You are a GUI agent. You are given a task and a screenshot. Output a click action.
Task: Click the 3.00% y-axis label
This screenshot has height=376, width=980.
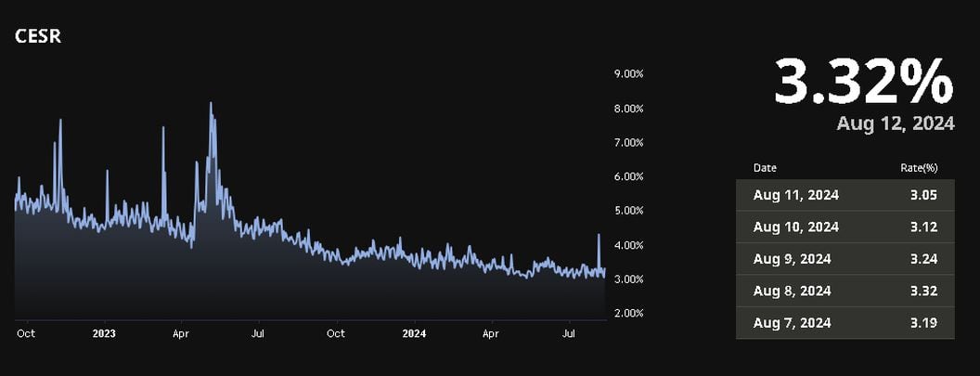(629, 279)
